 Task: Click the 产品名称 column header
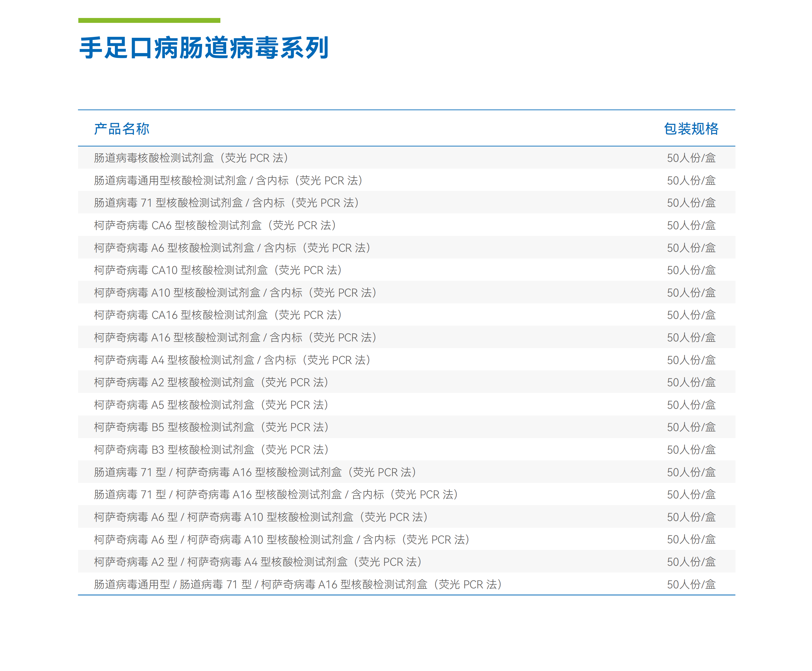121,129
